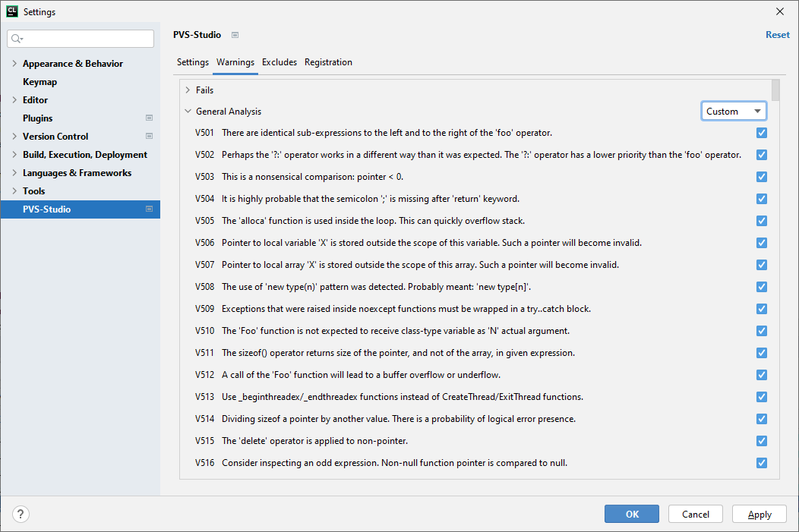Close the Settings dialog with X
Screen dimensions: 799x532
[780, 11]
